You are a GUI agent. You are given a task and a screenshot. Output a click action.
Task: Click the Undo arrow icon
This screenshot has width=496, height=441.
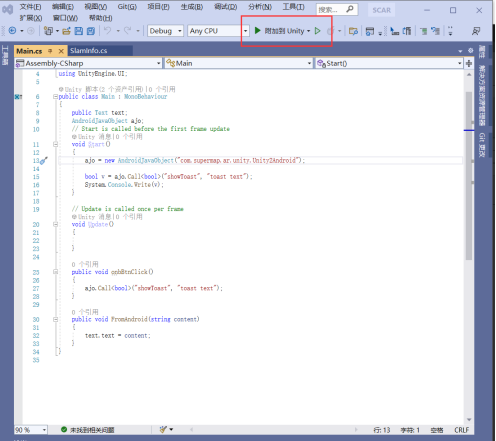107,31
